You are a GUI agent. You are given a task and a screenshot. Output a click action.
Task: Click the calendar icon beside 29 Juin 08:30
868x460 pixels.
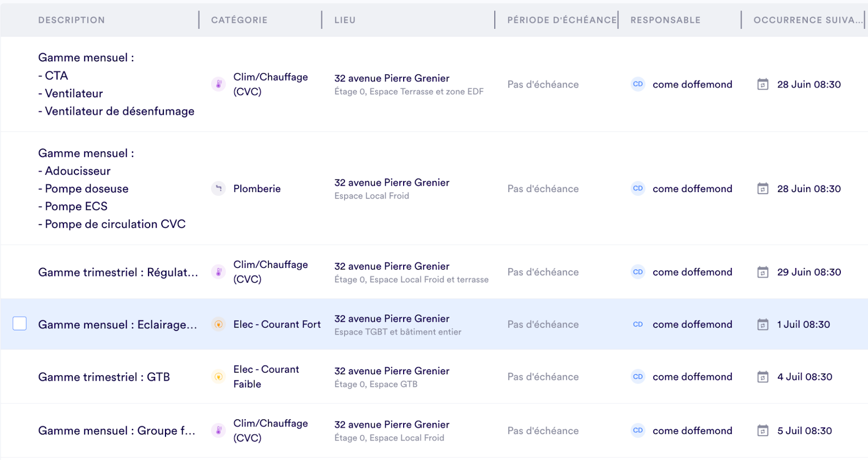pyautogui.click(x=763, y=272)
